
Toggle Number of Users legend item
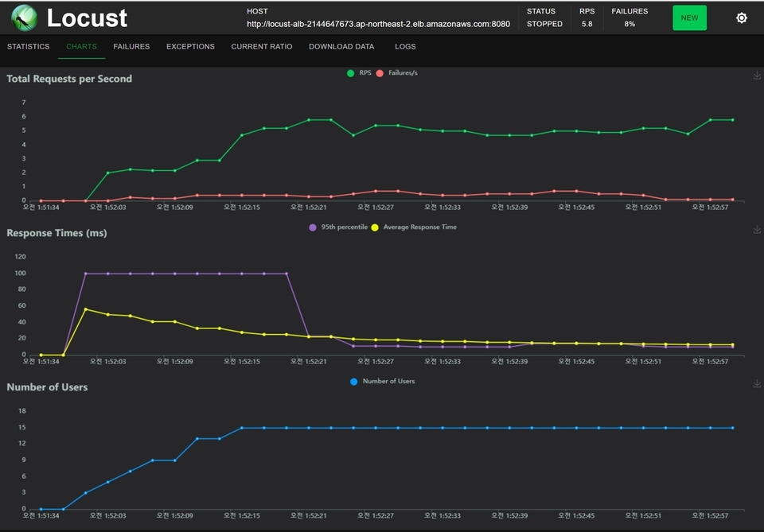(383, 382)
